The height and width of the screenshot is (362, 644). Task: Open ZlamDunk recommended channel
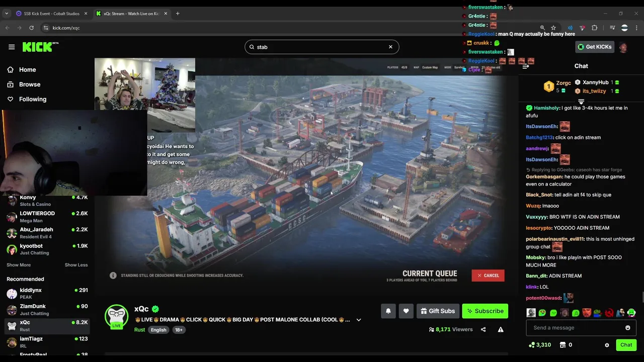(47, 309)
